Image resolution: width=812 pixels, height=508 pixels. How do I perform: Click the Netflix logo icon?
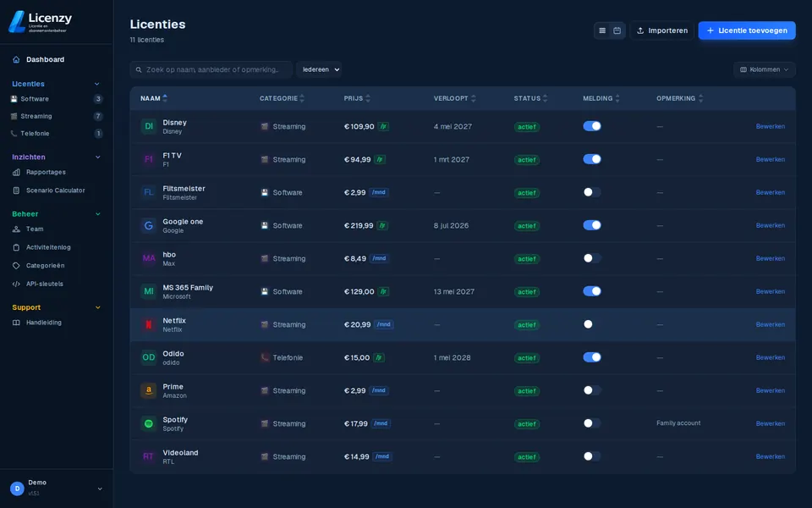149,324
